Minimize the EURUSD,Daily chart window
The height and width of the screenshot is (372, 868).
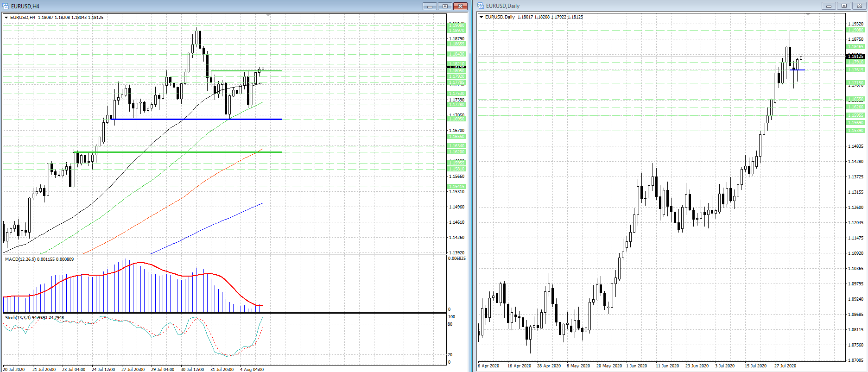[x=829, y=6]
